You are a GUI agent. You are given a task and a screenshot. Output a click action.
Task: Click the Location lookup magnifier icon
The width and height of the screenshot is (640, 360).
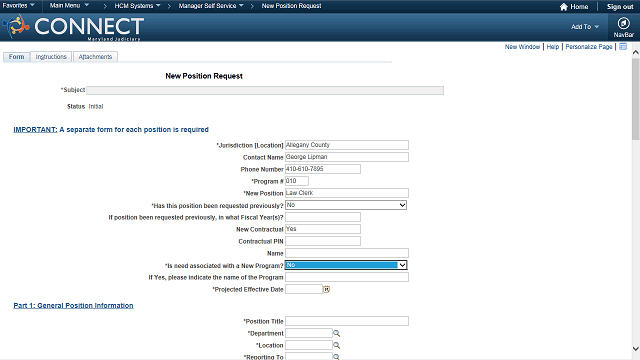point(336,345)
